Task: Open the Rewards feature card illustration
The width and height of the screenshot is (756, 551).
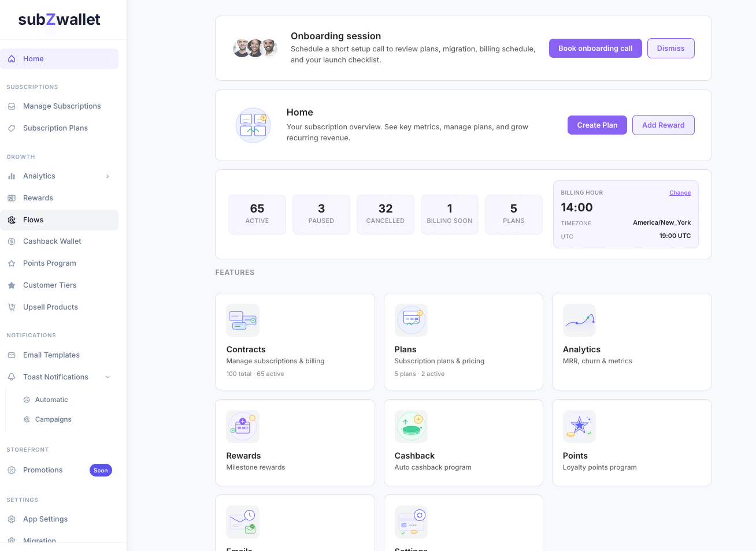Action: coord(243,426)
